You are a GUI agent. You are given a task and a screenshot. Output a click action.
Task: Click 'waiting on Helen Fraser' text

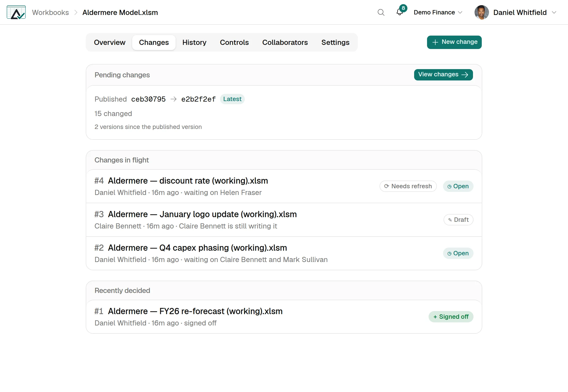point(223,193)
